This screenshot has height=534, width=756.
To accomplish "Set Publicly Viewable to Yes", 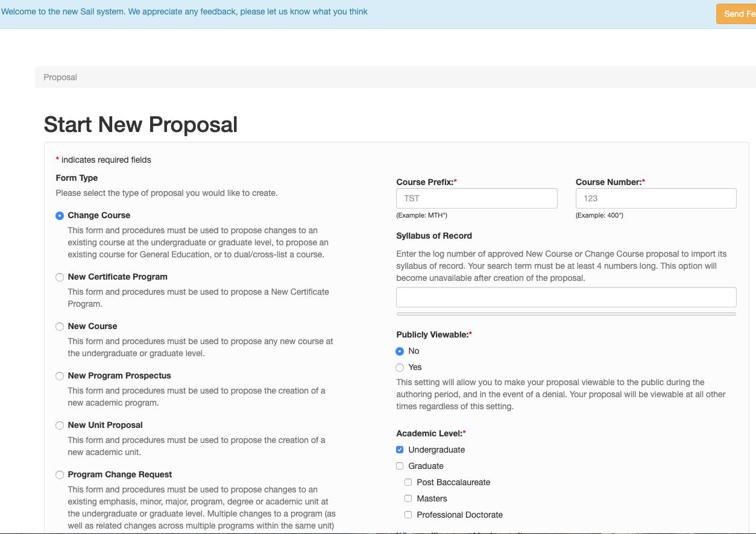I will (400, 368).
